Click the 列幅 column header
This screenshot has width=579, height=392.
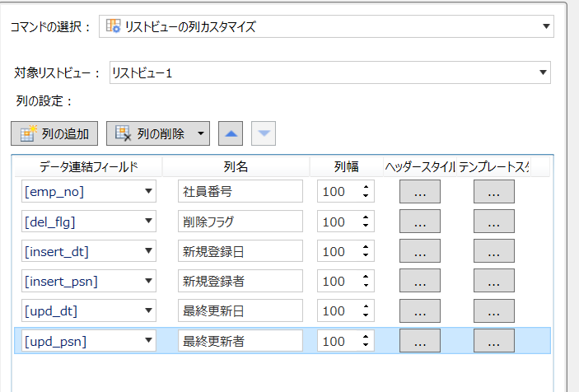[x=346, y=166]
